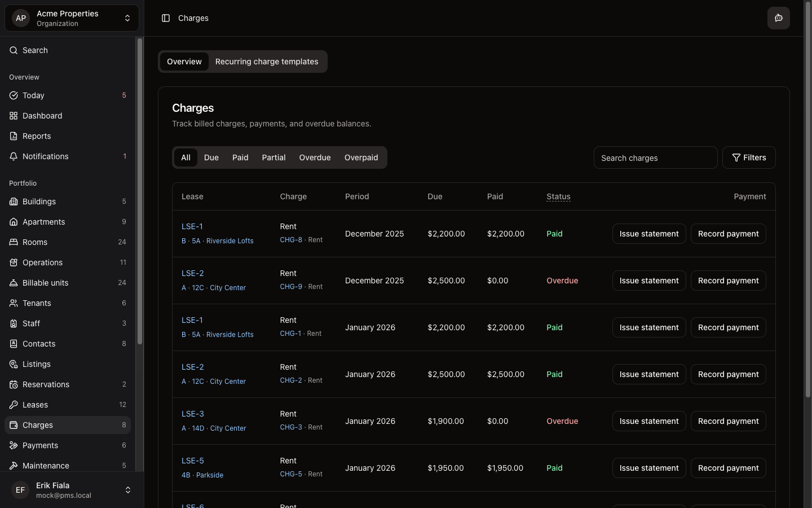
Task: Open the Acme Properties organization switcher
Action: [71, 17]
